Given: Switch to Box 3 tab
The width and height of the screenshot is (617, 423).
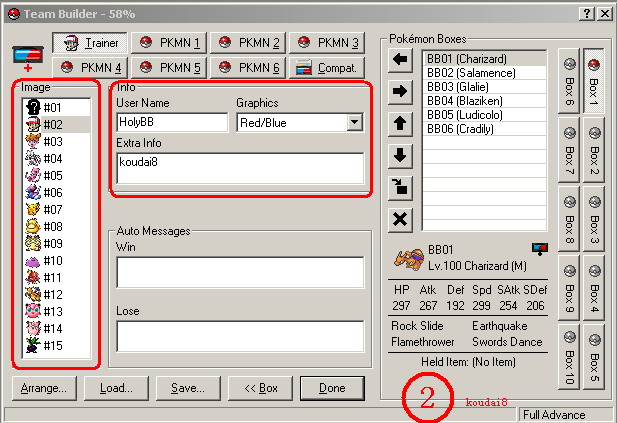Looking at the screenshot, I should click(594, 218).
